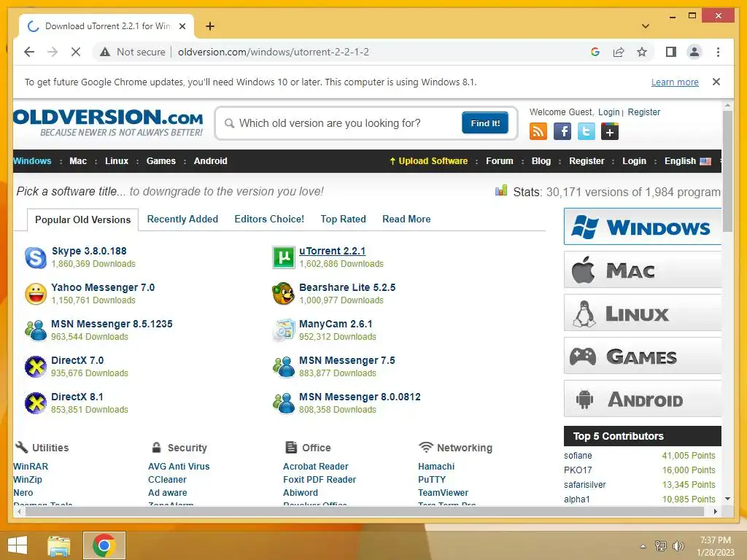Viewport: 747px width, 560px height.
Task: Click the DirectX 8.1 icon
Action: [x=35, y=403]
